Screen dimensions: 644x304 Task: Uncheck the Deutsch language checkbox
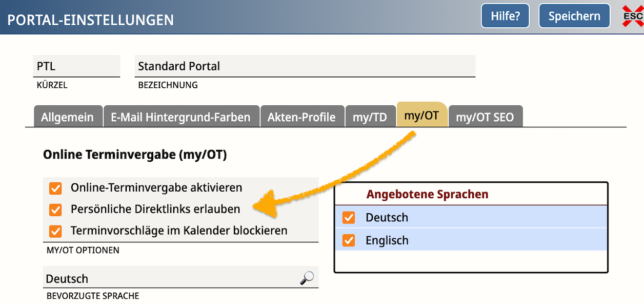[349, 218]
